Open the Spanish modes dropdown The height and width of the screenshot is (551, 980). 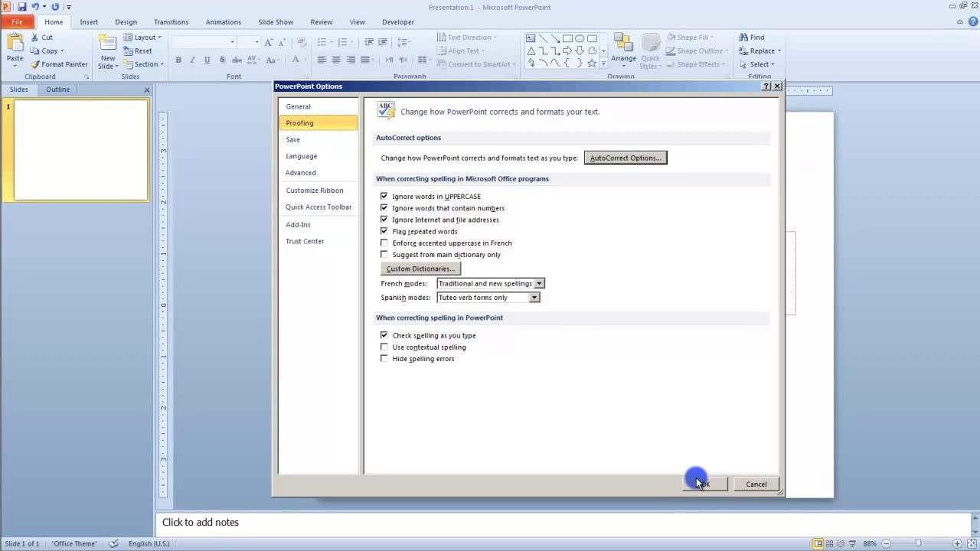[x=534, y=298]
